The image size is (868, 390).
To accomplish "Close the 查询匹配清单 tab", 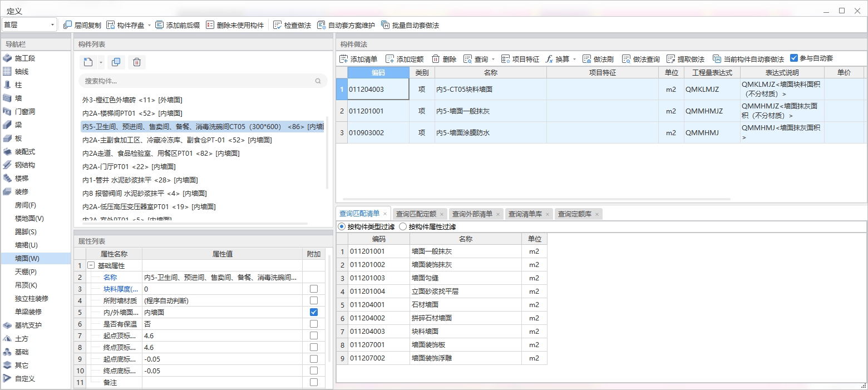I will tap(385, 214).
